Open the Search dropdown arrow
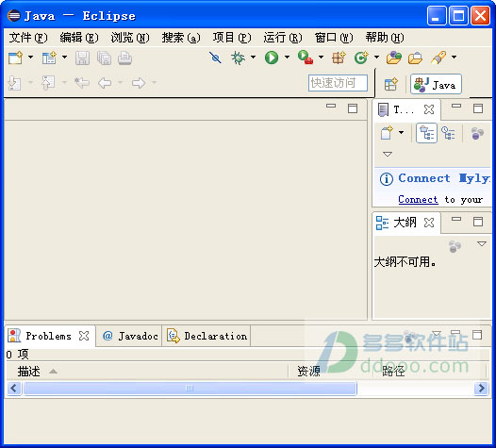The height and width of the screenshot is (448, 496). click(454, 57)
